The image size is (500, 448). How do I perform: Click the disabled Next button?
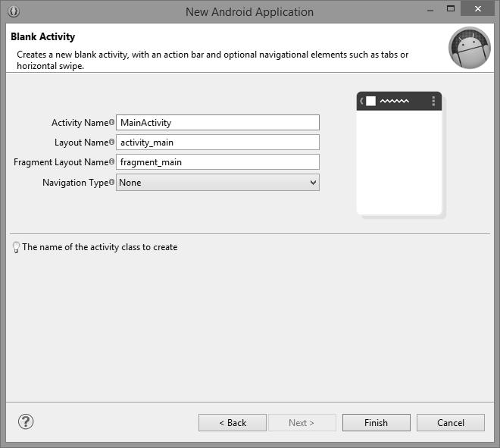tap(302, 423)
